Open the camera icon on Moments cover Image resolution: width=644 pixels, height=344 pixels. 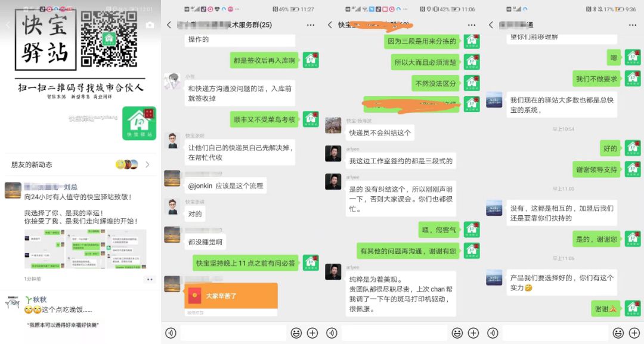point(150,25)
